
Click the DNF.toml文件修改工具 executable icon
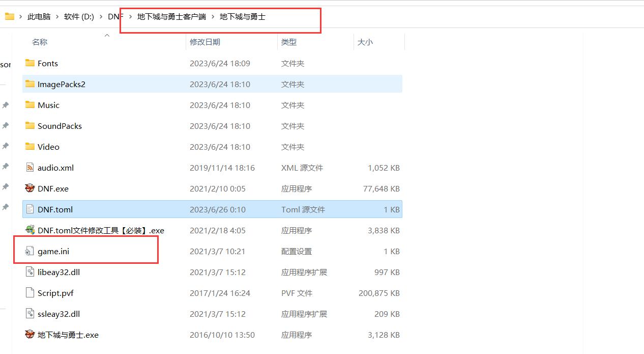pos(30,230)
